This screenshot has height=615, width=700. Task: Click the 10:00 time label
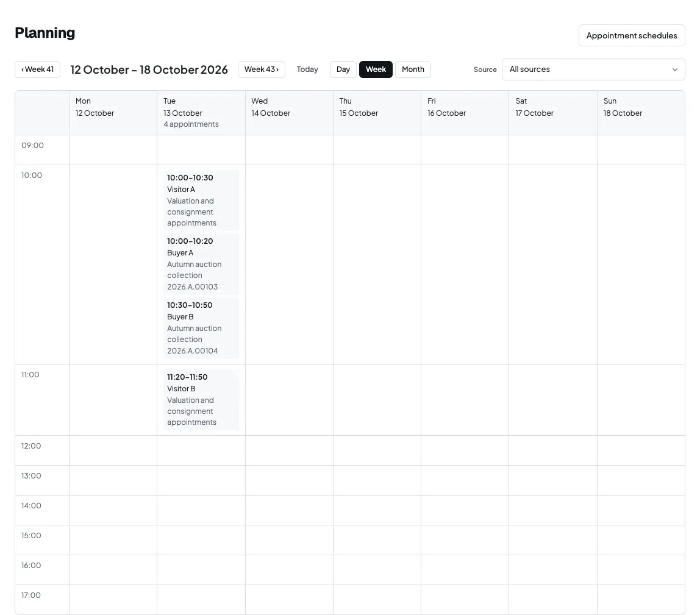[x=31, y=175]
